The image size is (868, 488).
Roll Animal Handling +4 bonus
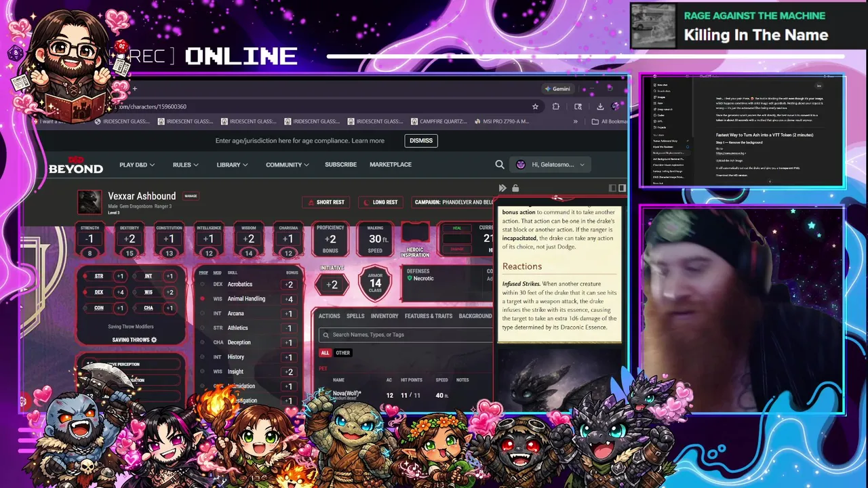tap(289, 299)
